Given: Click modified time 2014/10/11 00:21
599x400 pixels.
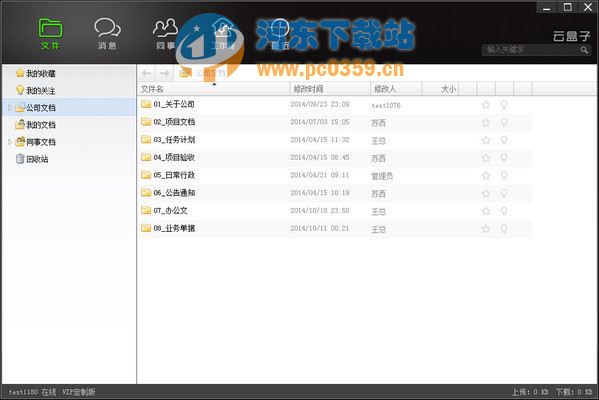Looking at the screenshot, I should point(320,228).
